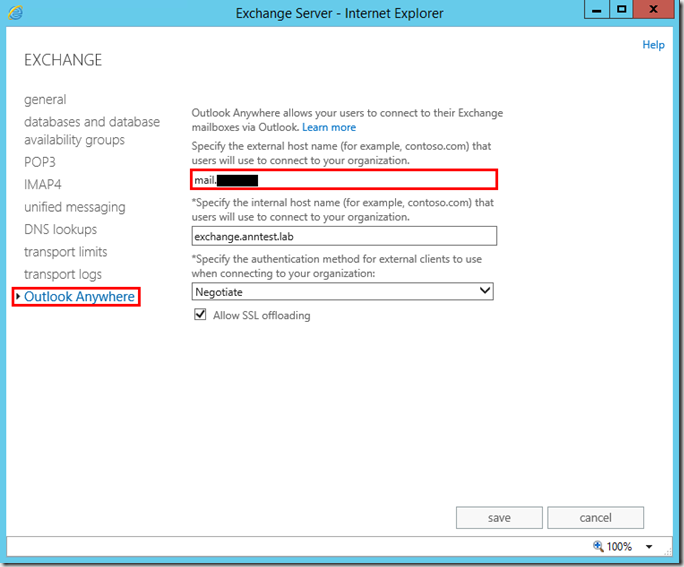Viewport: 684px width, 567px height.
Task: Go to the DNS lookups section
Action: point(60,230)
